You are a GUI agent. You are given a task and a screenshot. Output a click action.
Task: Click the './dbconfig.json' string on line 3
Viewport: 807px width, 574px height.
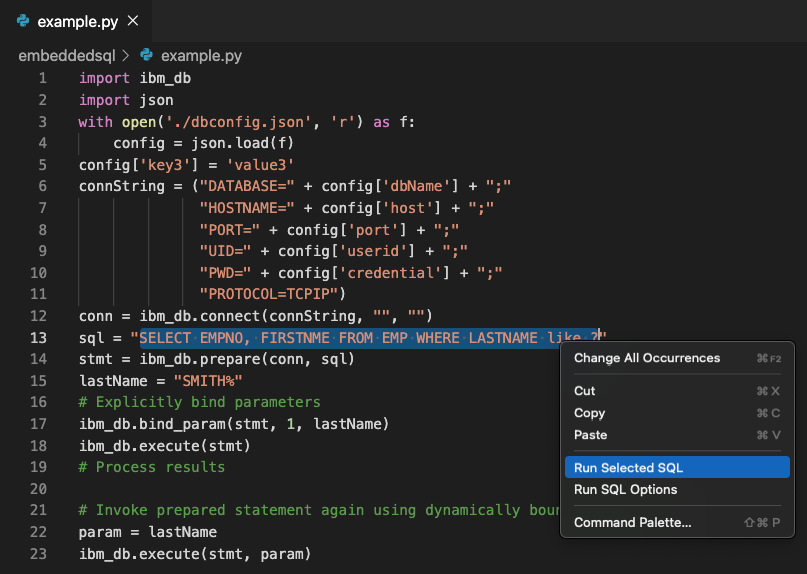pyautogui.click(x=238, y=122)
